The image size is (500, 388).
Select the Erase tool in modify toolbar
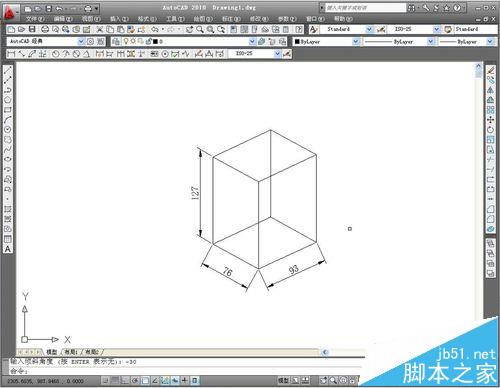pyautogui.click(x=490, y=70)
